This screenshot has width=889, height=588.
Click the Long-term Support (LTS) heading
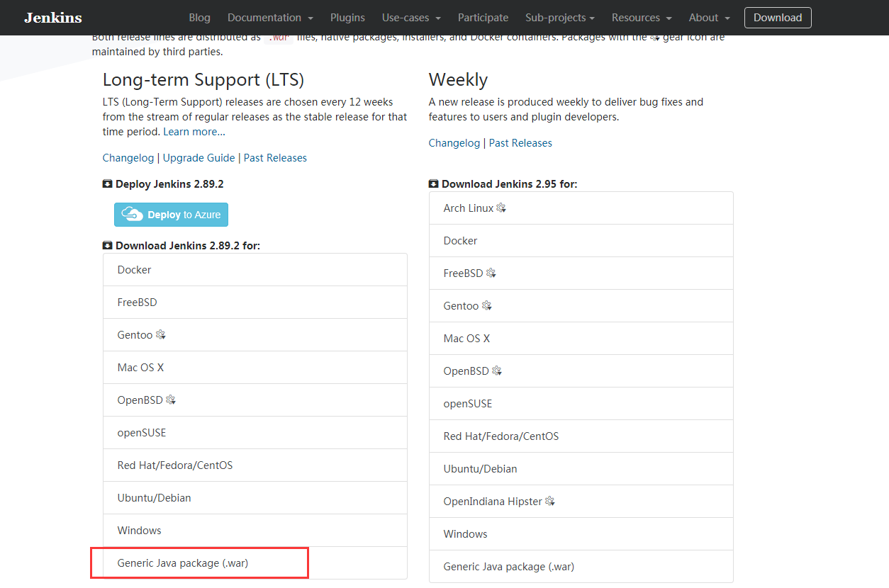(x=203, y=79)
